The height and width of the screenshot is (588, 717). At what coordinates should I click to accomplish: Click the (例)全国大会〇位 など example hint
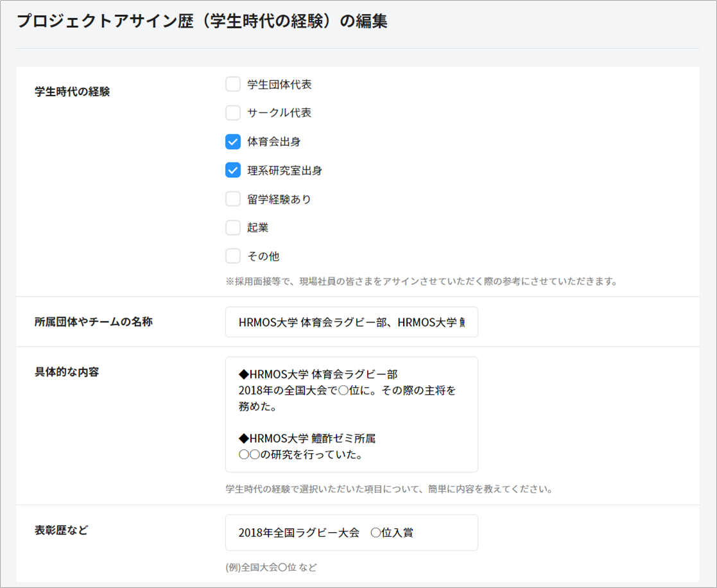tap(271, 567)
